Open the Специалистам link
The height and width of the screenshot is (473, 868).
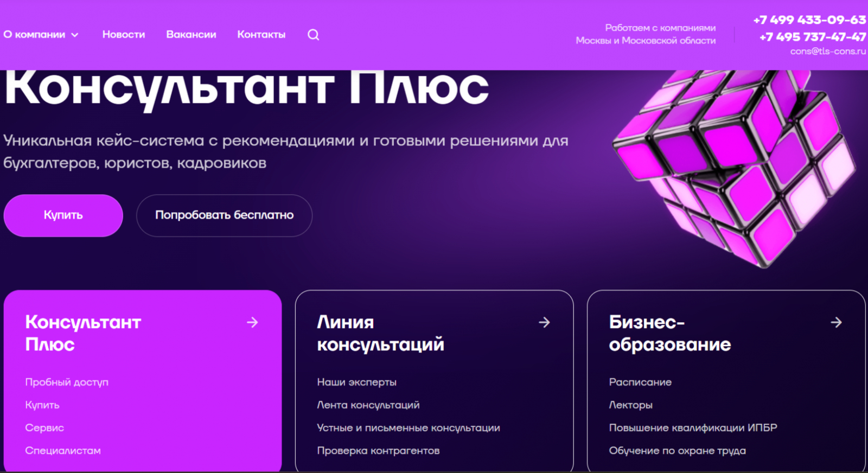63,451
